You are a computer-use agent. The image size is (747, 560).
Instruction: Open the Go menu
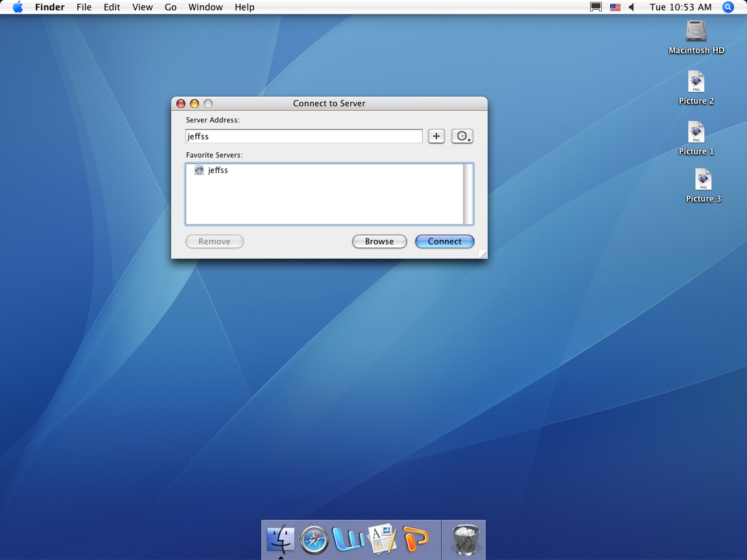coord(171,7)
